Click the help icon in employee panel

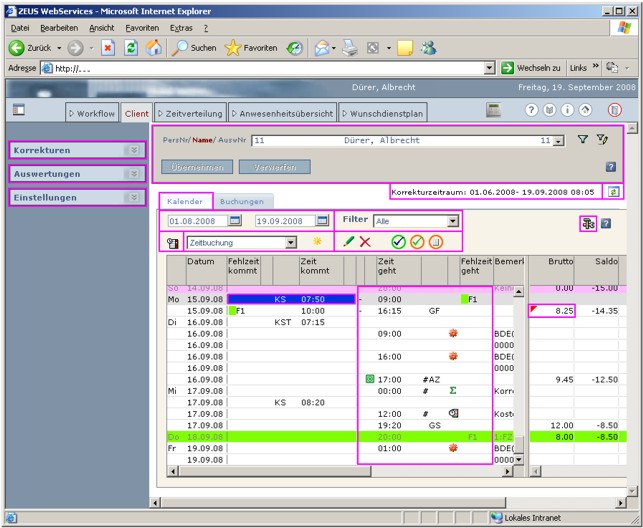point(611,167)
